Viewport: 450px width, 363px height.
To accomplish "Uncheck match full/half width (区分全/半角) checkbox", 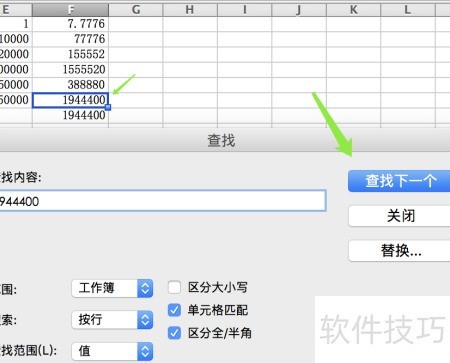I will pyautogui.click(x=174, y=333).
